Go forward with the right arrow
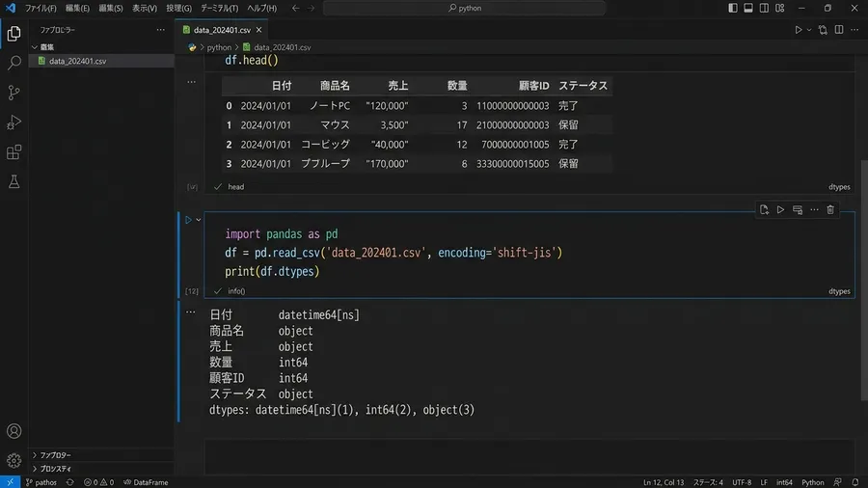Viewport: 868px width, 488px height. coord(311,8)
